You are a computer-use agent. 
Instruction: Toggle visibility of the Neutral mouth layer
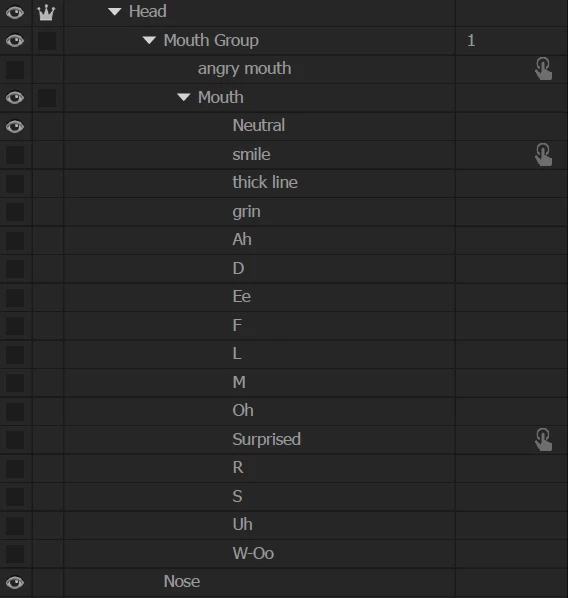(x=15, y=126)
